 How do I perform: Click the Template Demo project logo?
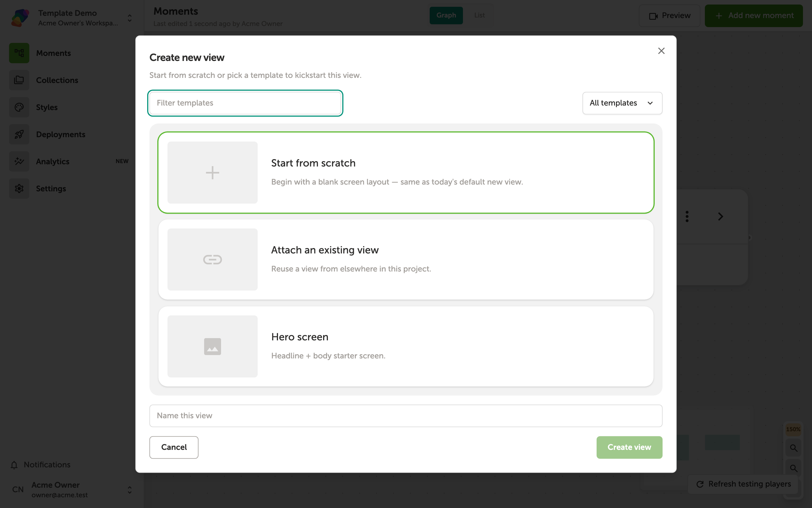click(20, 17)
